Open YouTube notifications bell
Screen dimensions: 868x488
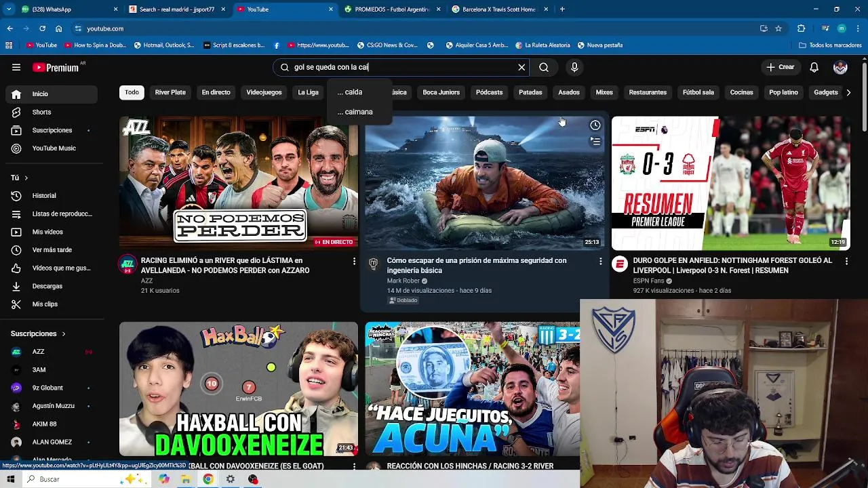click(x=814, y=67)
